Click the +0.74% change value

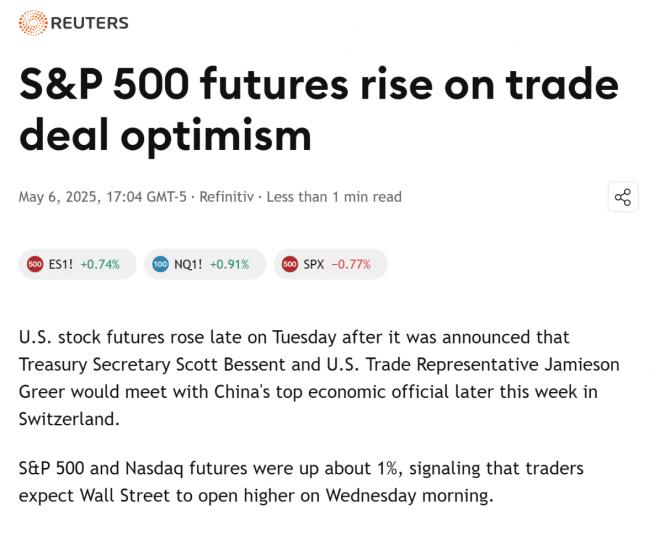[100, 264]
